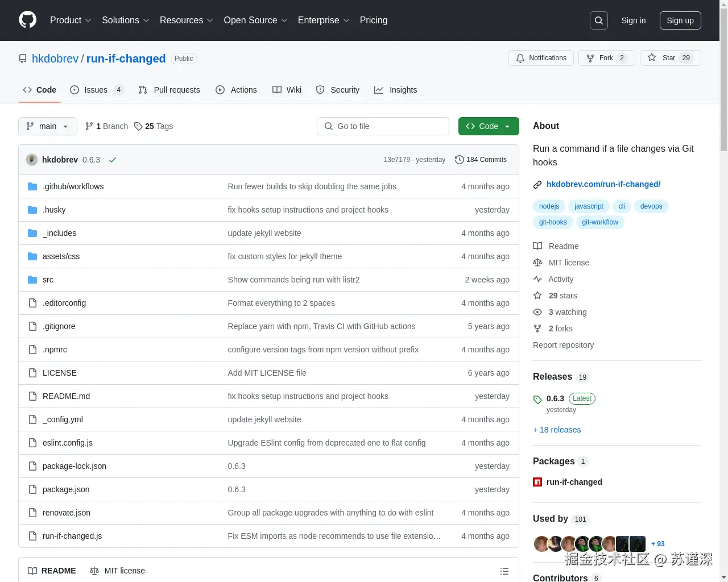Select the README tab below file list
Viewport: 728px width, 582px height.
click(52, 571)
